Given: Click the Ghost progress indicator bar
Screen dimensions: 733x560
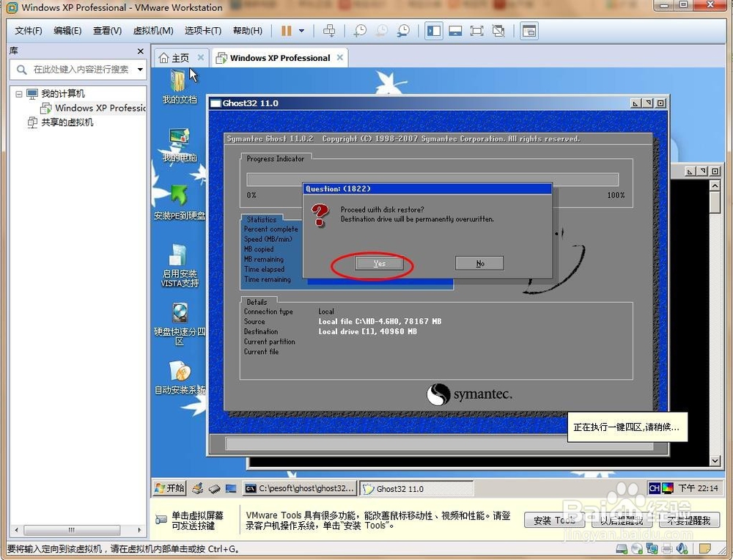Looking at the screenshot, I should coord(432,180).
